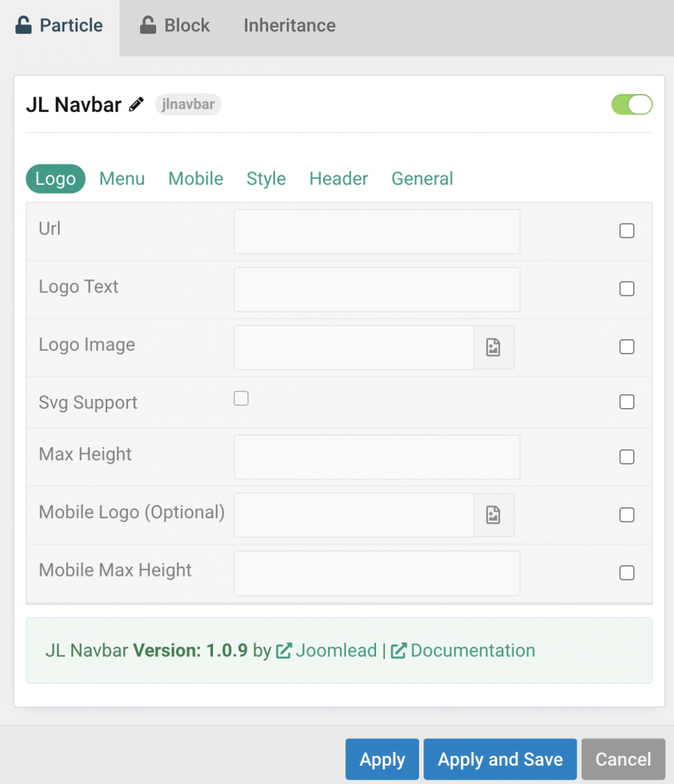Focus the Mobile Max Height input field
Image resolution: width=674 pixels, height=784 pixels.
(x=377, y=573)
